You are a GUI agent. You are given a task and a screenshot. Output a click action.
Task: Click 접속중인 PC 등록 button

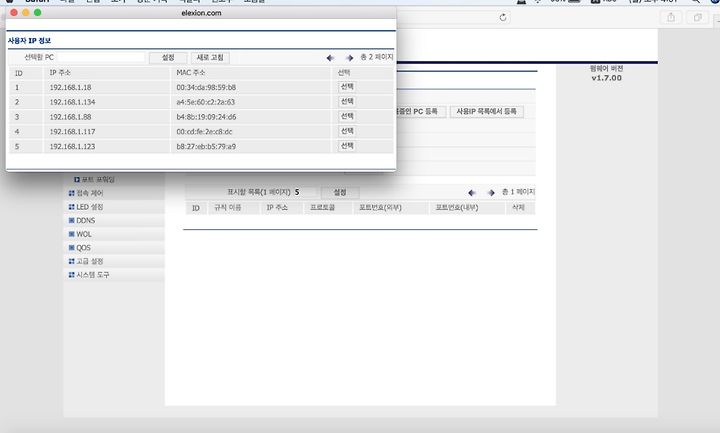[x=420, y=112]
